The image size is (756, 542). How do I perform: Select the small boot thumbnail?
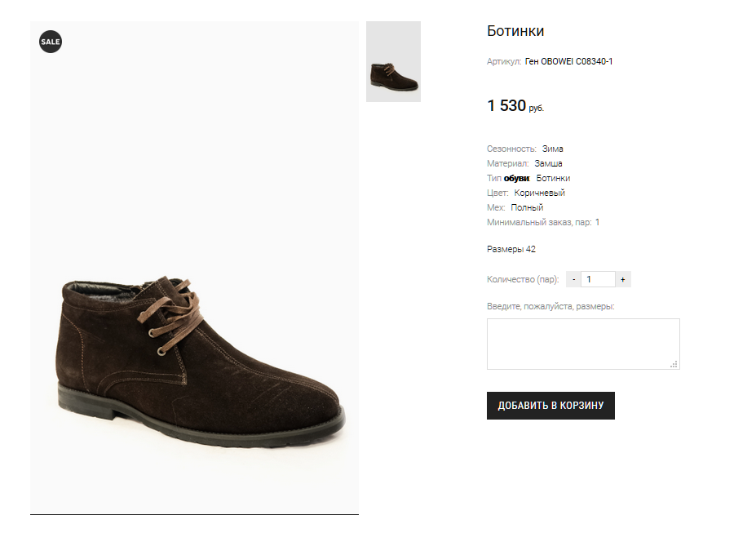(393, 62)
